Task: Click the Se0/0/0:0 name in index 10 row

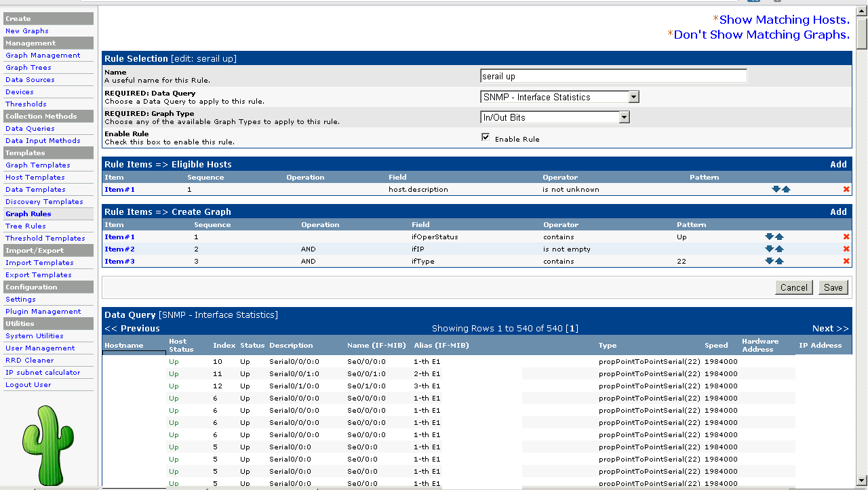Action: point(366,362)
